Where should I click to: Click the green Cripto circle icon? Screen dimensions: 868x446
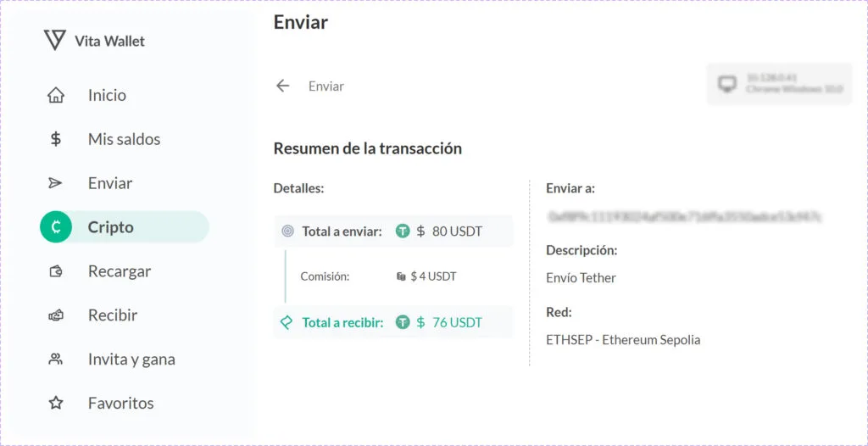click(x=56, y=227)
